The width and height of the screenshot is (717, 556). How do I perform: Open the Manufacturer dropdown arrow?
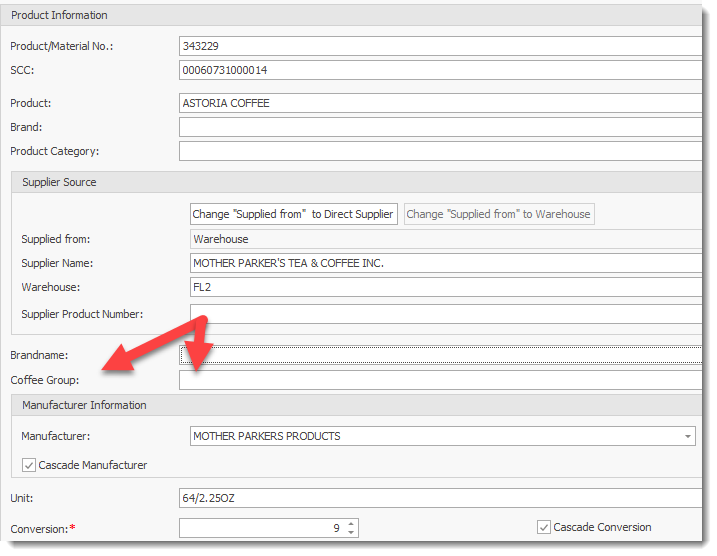(688, 437)
